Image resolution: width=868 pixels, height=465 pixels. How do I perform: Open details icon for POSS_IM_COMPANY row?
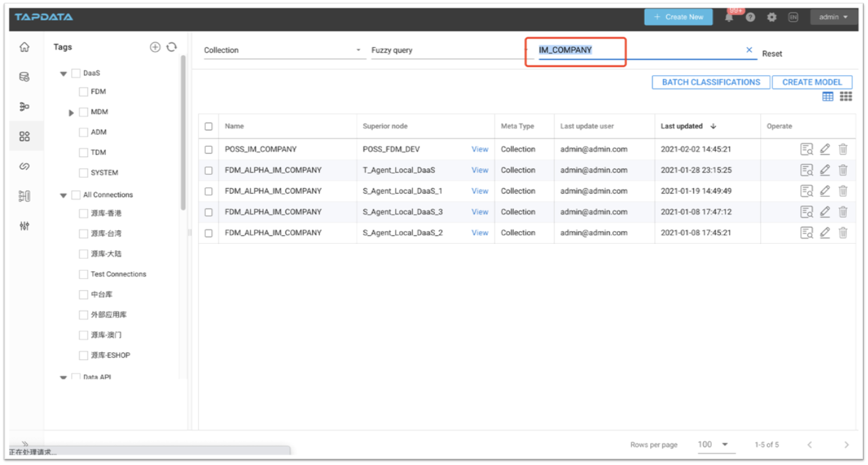click(807, 149)
